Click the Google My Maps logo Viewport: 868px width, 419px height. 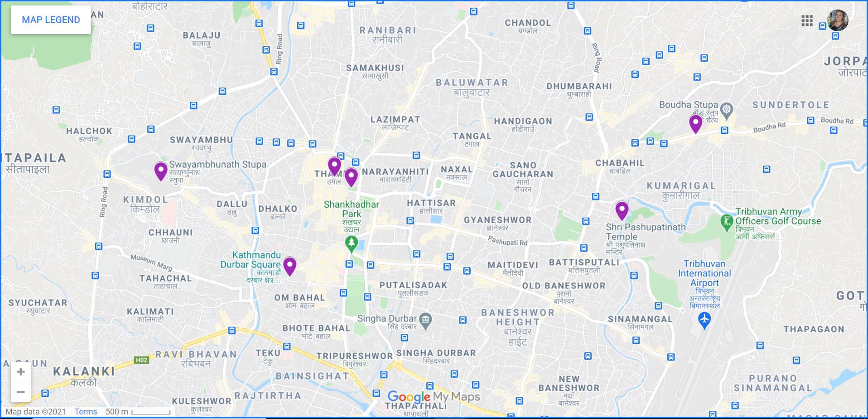pyautogui.click(x=434, y=396)
